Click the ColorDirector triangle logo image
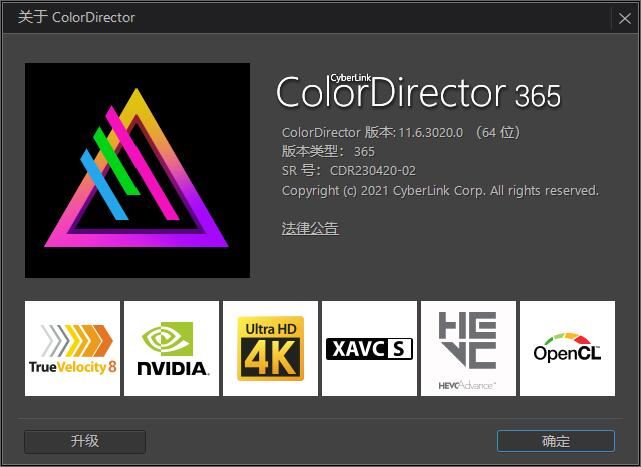 pos(137,170)
